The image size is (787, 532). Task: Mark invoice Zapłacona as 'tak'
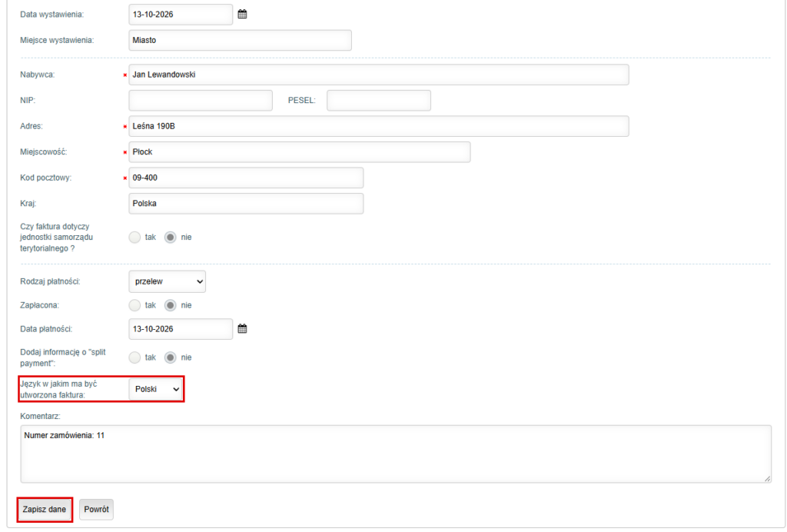coord(134,305)
